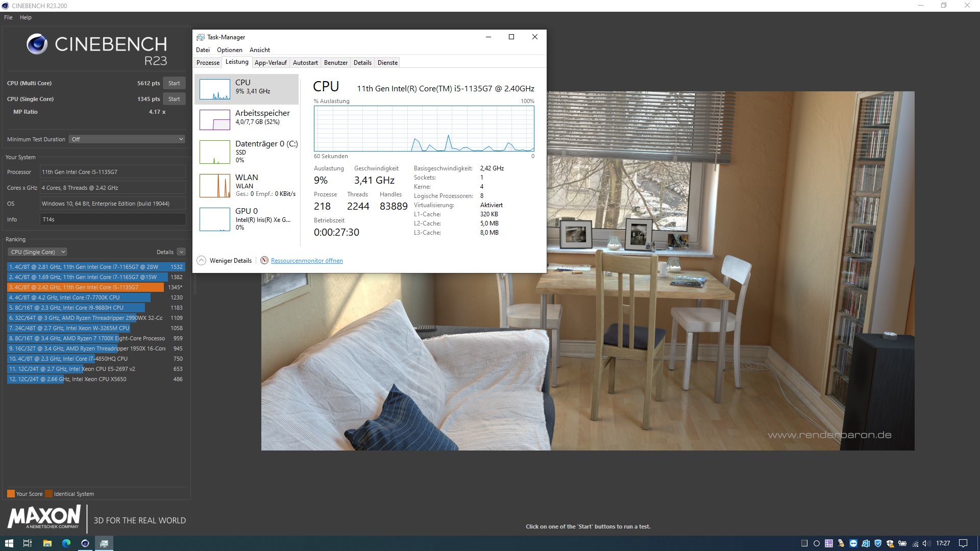Image resolution: width=980 pixels, height=551 pixels.
Task: Open the Datei menu in Task-Manager
Action: [x=203, y=50]
